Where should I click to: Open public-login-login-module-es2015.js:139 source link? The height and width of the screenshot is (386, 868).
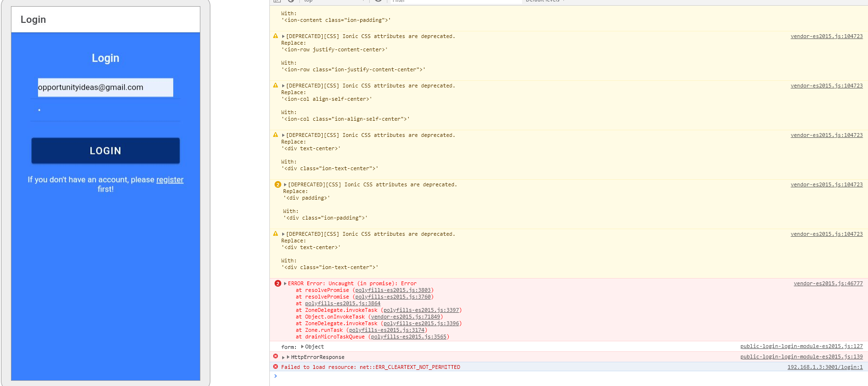[801, 357]
